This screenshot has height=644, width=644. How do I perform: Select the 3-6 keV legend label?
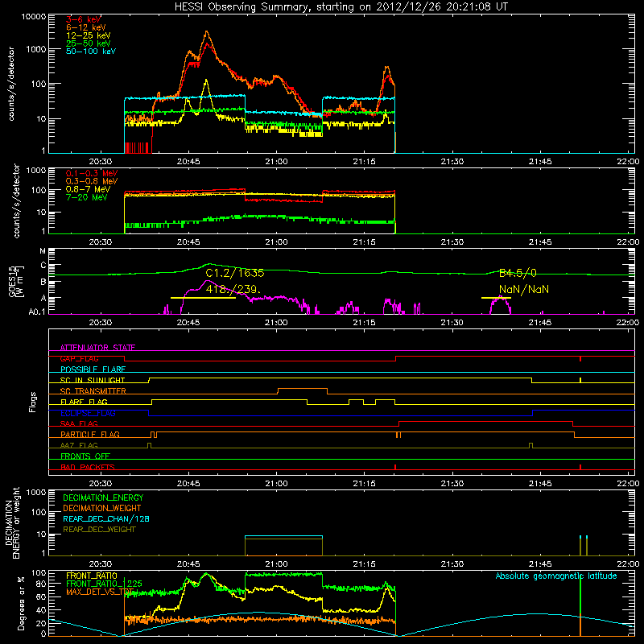pyautogui.click(x=84, y=19)
